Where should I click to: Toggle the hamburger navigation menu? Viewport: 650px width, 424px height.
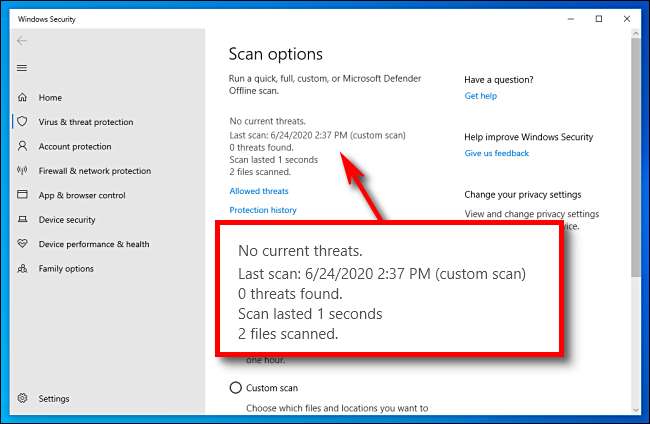[x=22, y=68]
